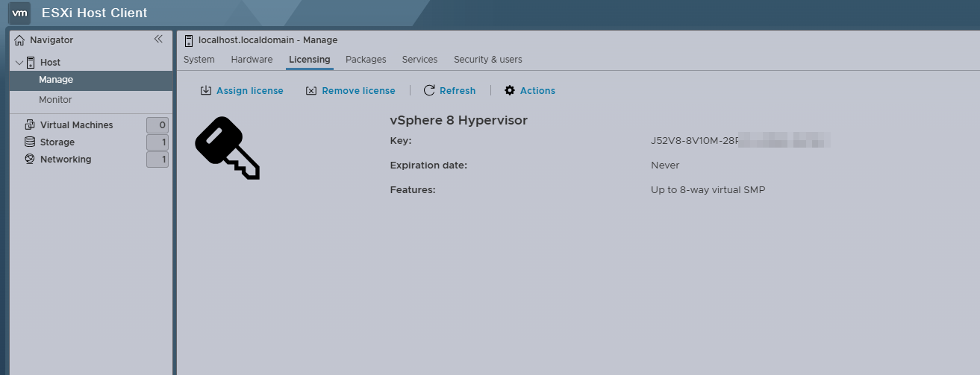Collapse the Navigator panel with double-chevron

[x=158, y=40]
